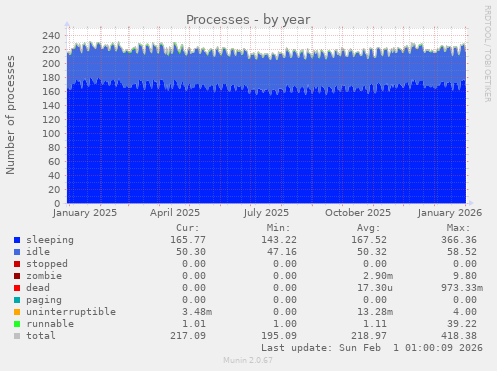The image size is (497, 371).
Task: Click the 'Munin 2.0.67' version footer
Action: point(248,360)
